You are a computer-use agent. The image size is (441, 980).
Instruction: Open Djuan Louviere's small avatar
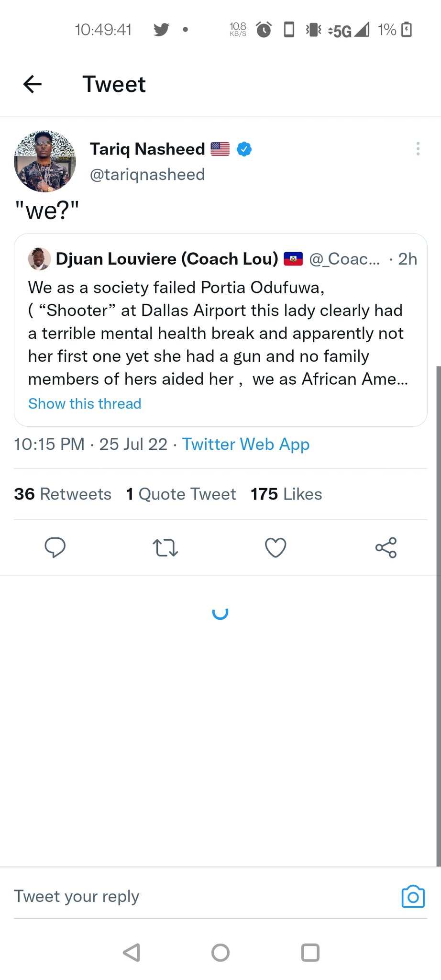pos(39,259)
